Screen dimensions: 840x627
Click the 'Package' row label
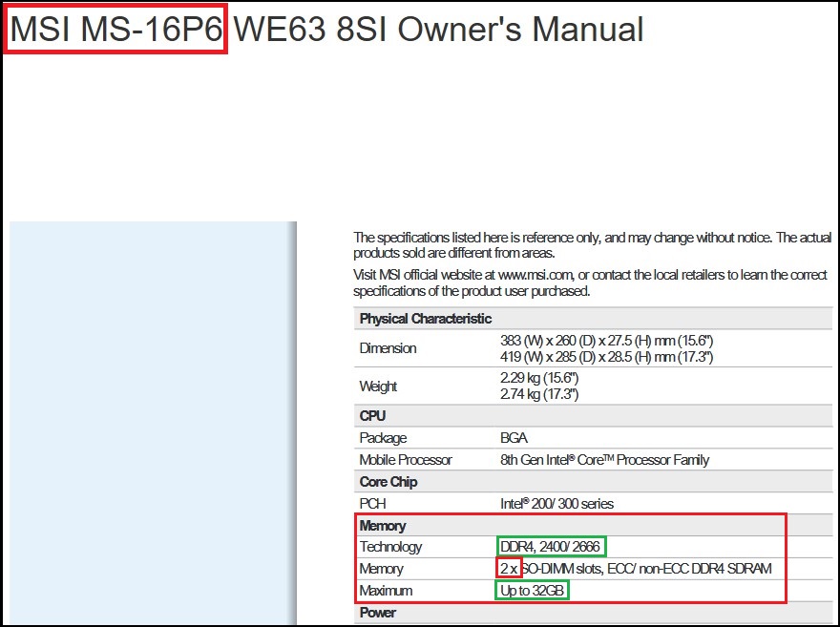coord(383,438)
